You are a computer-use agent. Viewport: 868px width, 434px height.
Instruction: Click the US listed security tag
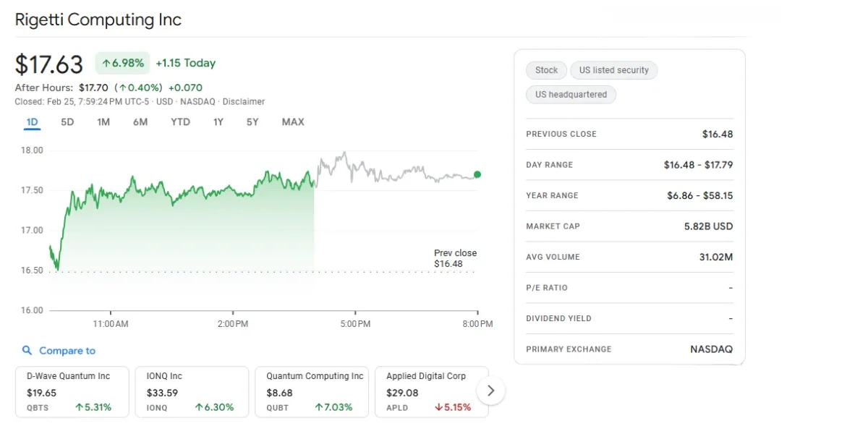point(614,70)
